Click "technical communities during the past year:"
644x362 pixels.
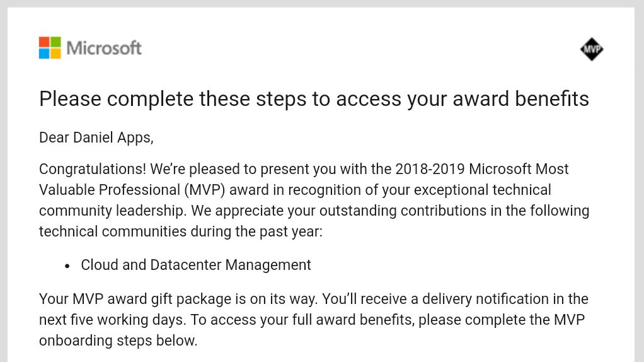(180, 231)
